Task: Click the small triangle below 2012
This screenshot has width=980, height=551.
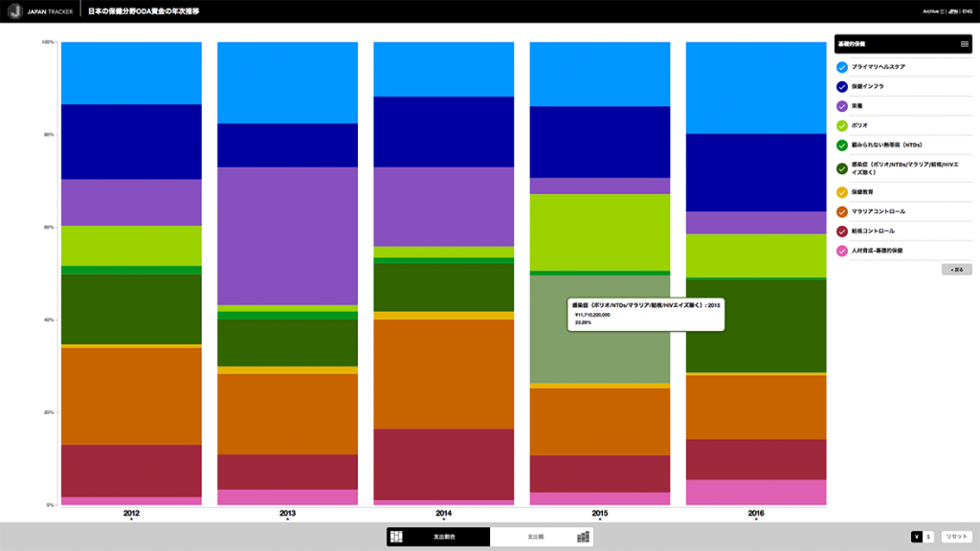Action: [131, 521]
